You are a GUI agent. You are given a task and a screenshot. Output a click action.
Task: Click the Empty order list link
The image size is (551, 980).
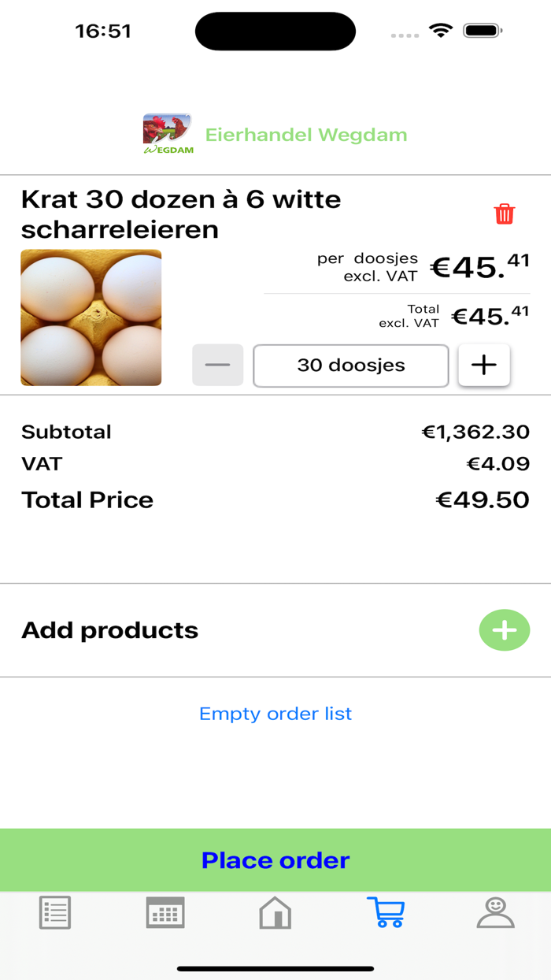pyautogui.click(x=275, y=714)
